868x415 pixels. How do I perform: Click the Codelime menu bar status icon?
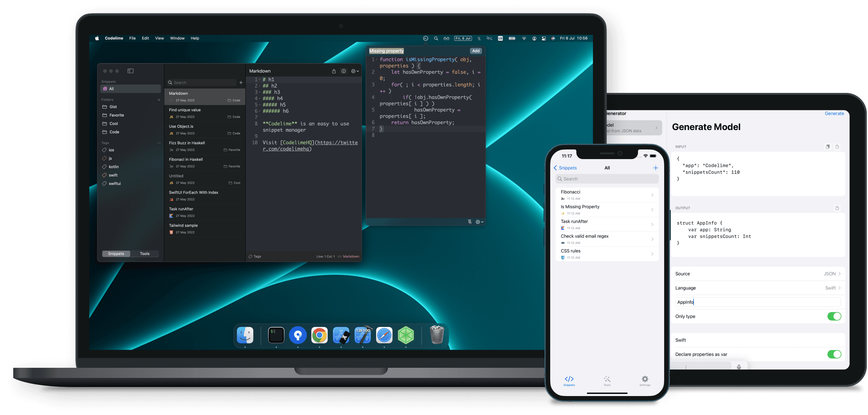[x=425, y=38]
